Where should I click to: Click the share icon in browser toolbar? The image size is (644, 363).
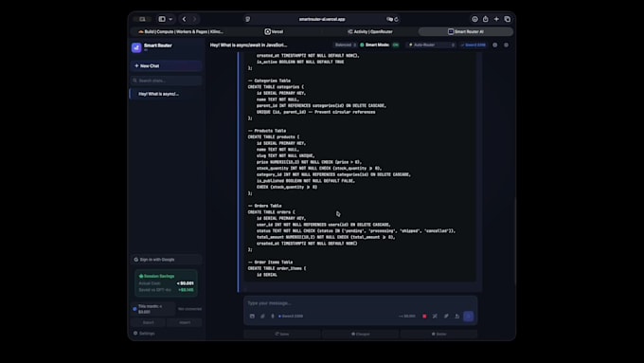[x=486, y=19]
